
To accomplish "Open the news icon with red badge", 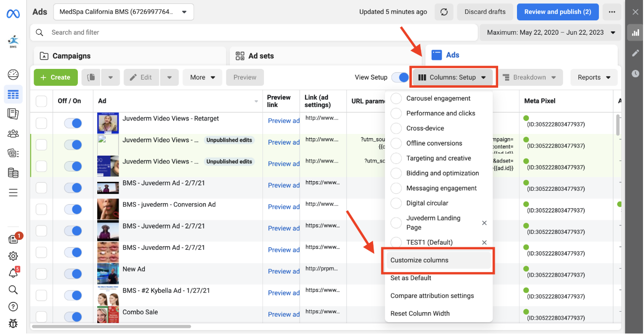I will (13, 239).
